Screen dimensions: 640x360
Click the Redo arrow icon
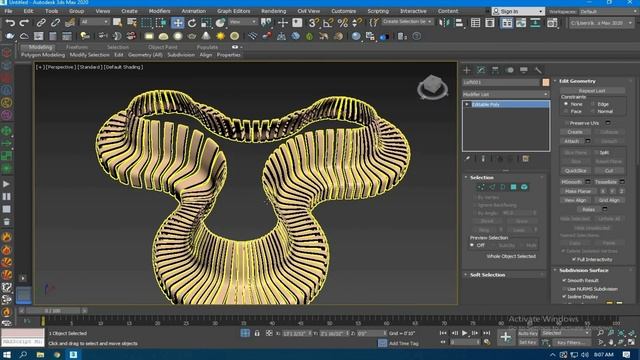pyautogui.click(x=24, y=23)
